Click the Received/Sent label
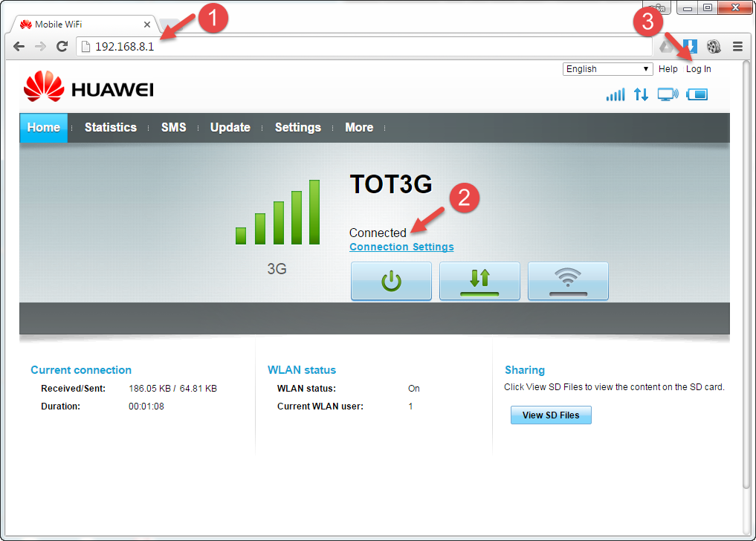The width and height of the screenshot is (756, 541). click(74, 389)
